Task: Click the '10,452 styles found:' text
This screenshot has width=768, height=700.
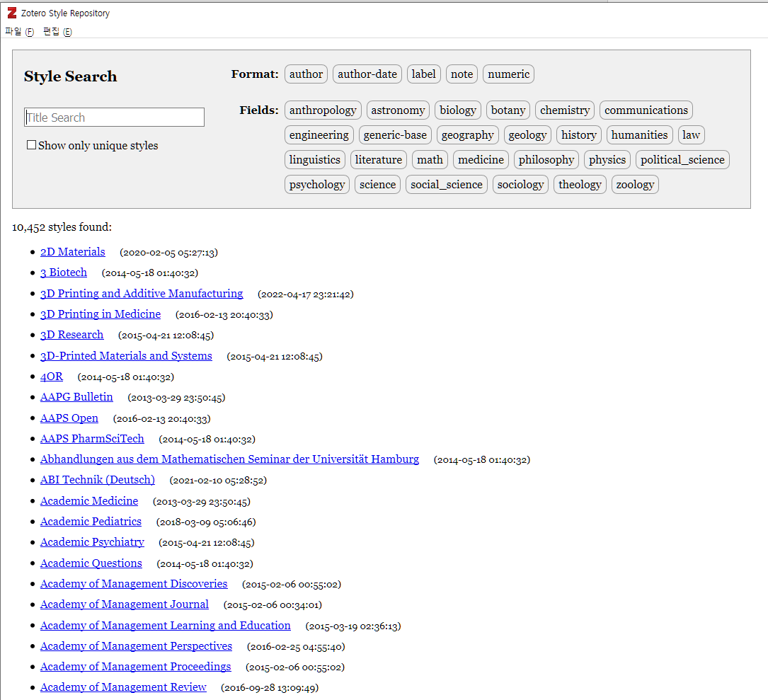Action: 62,226
